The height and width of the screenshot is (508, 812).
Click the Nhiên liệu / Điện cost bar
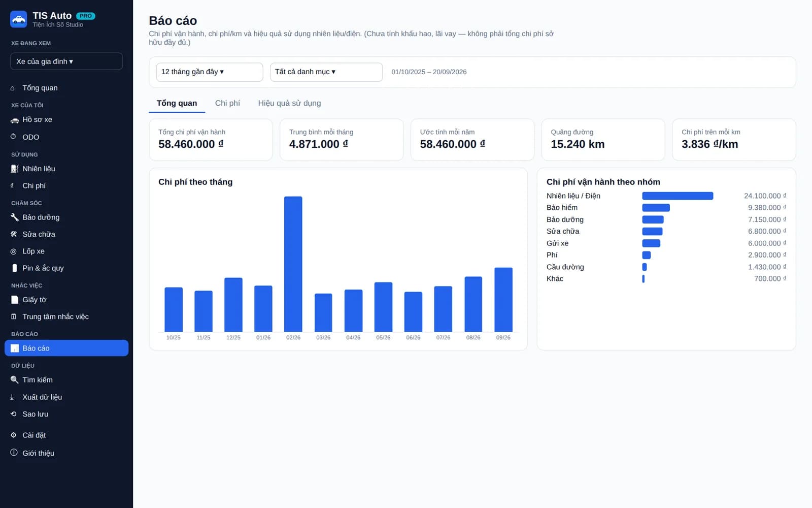click(x=678, y=196)
